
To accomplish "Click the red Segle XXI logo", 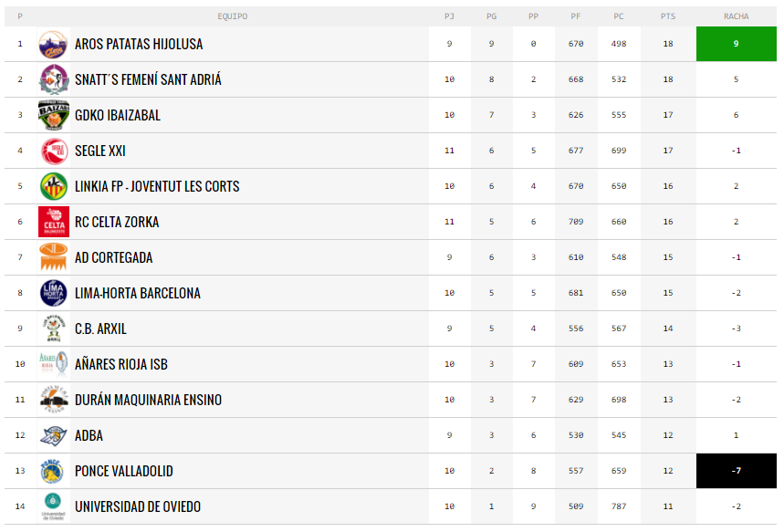I will (x=54, y=151).
